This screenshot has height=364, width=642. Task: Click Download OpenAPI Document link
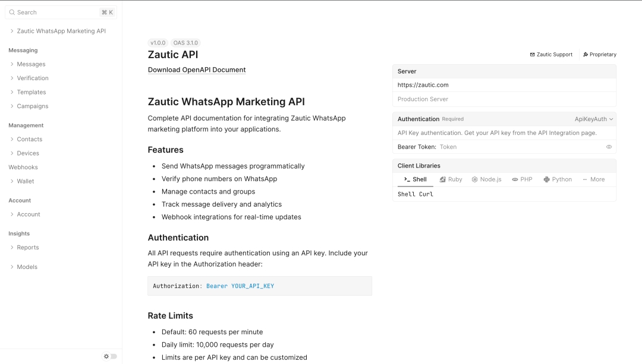(197, 70)
